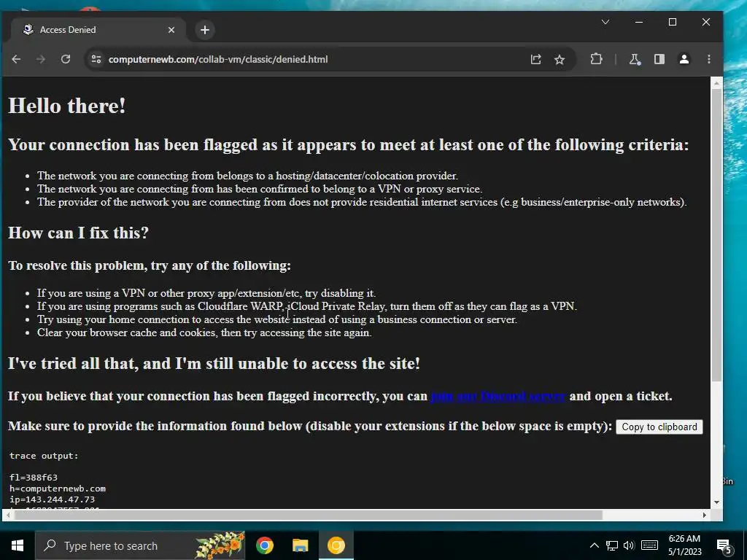The image size is (747, 560).
Task: Click 'To resolve this problem' subheading
Action: coord(150,265)
